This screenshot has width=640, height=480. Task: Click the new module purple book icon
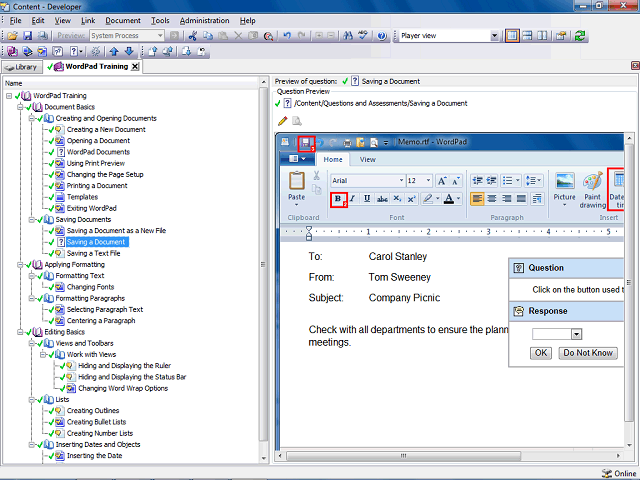[x=12, y=51]
